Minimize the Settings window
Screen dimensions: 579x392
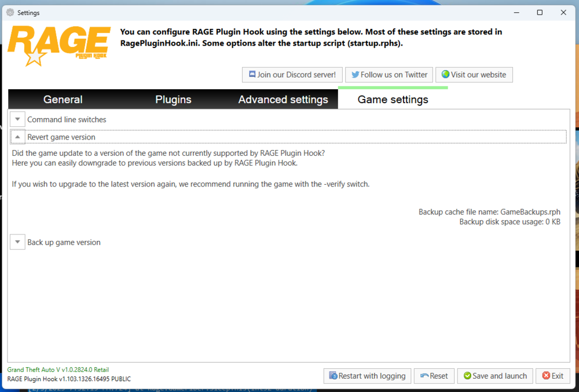(516, 13)
